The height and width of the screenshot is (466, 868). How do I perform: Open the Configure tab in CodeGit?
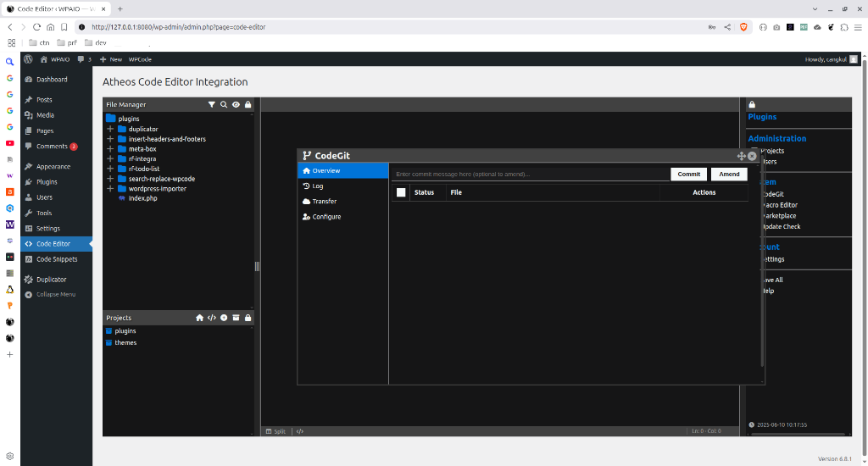(342, 217)
